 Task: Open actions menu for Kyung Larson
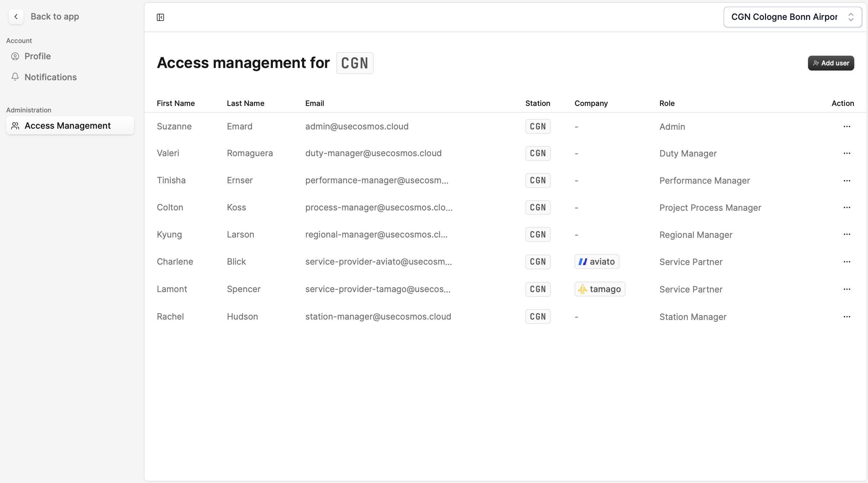(x=847, y=234)
